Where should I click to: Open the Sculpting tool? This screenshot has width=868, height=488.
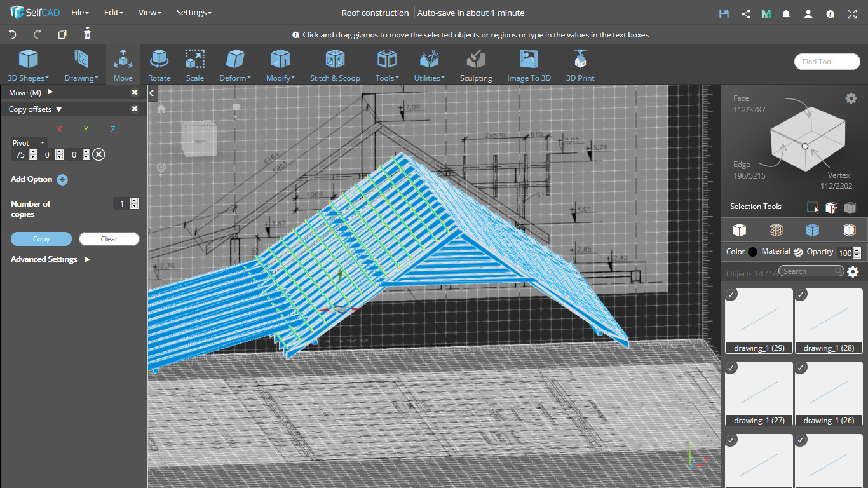click(476, 65)
